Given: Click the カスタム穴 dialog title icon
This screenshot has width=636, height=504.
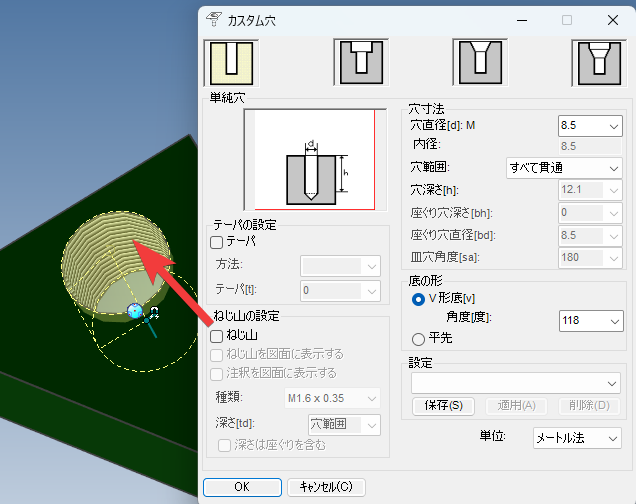Looking at the screenshot, I should [x=213, y=19].
